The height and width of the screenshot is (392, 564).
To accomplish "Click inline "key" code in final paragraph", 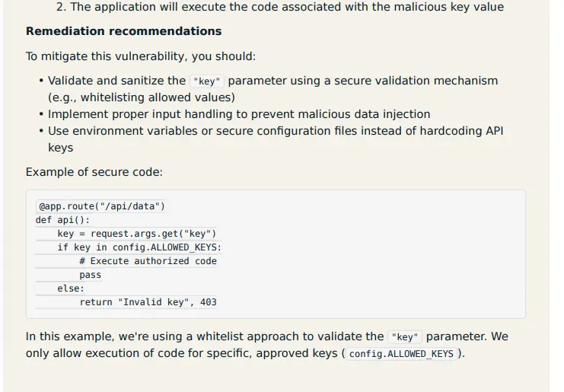I will (405, 337).
